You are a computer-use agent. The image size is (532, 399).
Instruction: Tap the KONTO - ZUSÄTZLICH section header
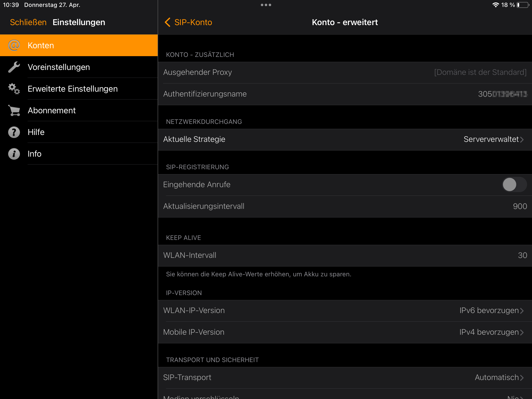[x=200, y=55]
